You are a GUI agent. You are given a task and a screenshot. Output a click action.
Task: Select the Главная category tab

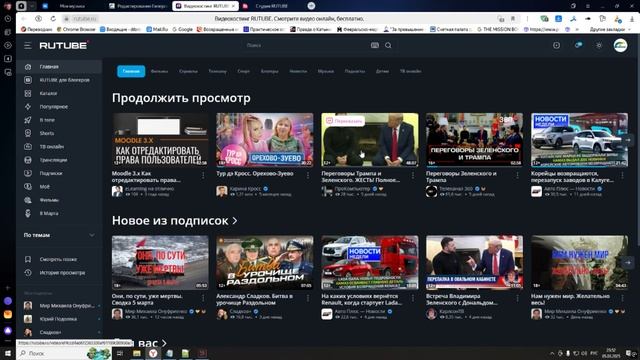coord(131,71)
